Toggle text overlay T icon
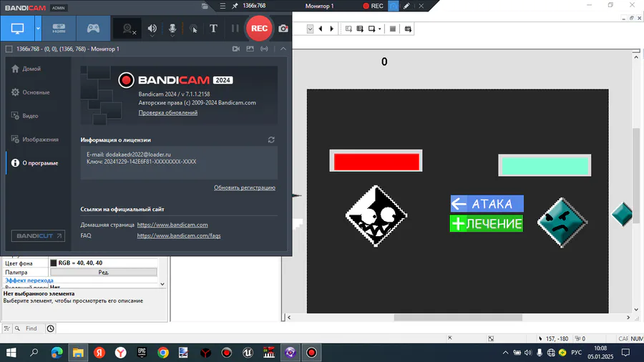Image resolution: width=644 pixels, height=362 pixels. point(213,29)
